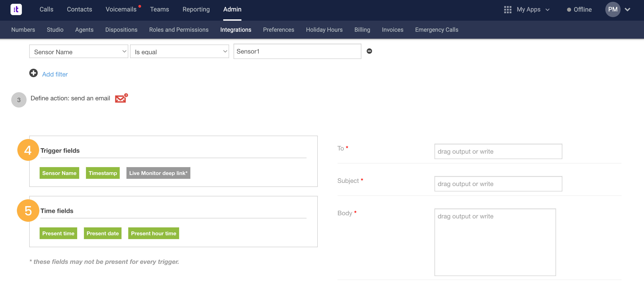The width and height of the screenshot is (644, 287).
Task: Click the 'Time fields' heading
Action: tap(57, 211)
